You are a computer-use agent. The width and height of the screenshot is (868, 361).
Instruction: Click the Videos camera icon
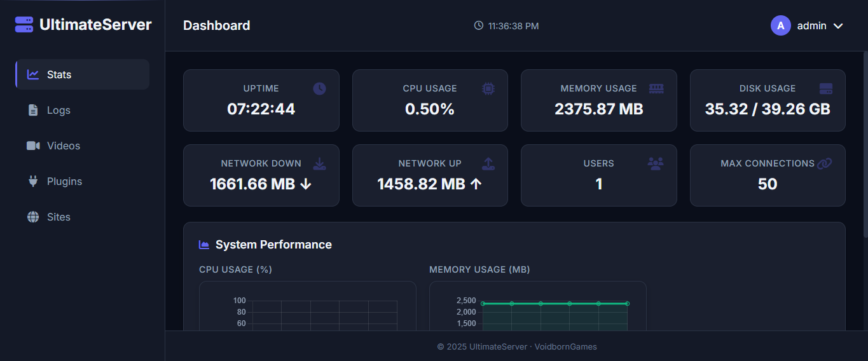pos(33,146)
